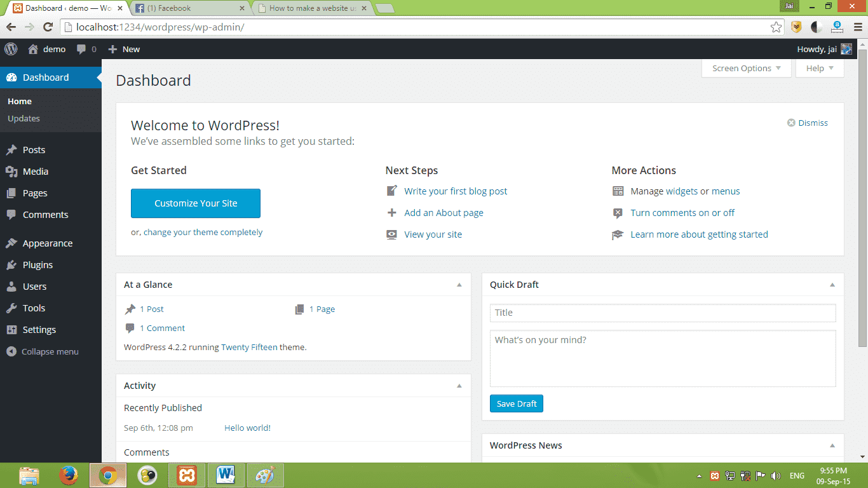868x488 pixels.
Task: Click the Users person icon in sidebar
Action: [x=11, y=287]
